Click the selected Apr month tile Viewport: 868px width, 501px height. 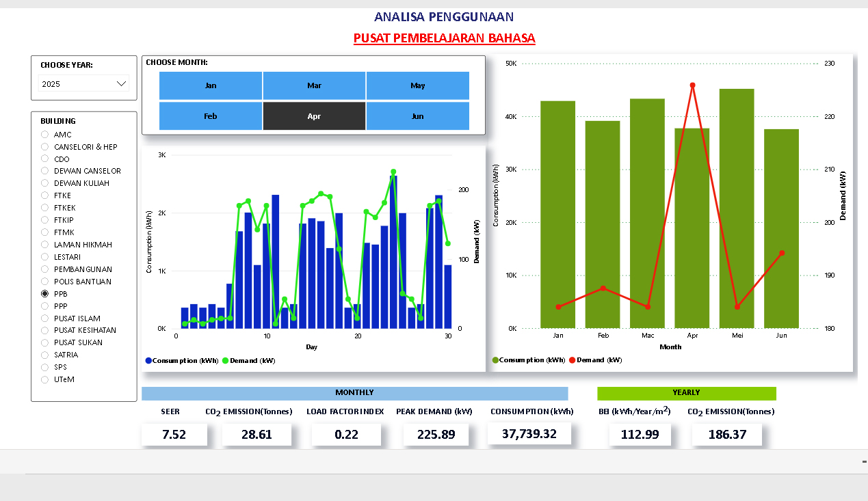[314, 116]
